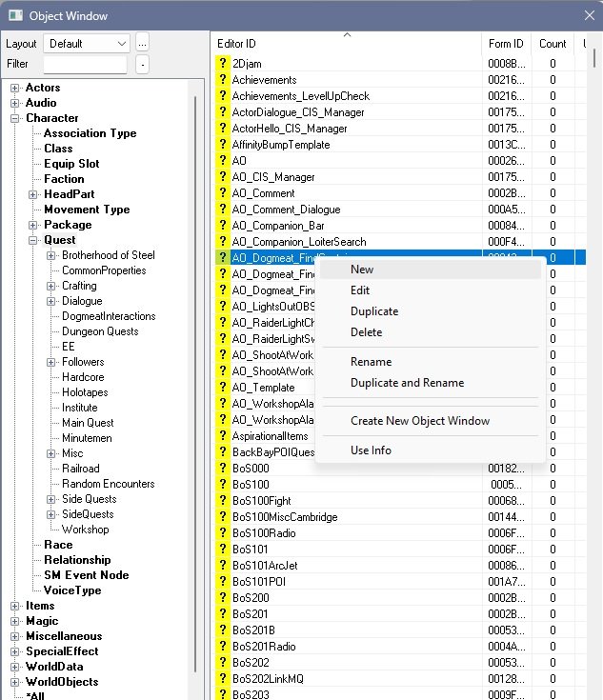Click the question mark icon beside BoS202LinkMQ
The image size is (603, 700).
click(x=223, y=678)
